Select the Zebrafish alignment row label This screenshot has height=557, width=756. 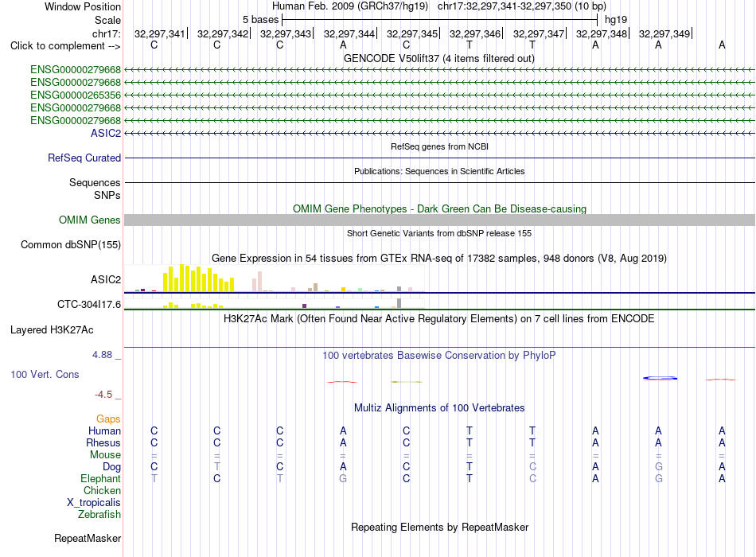(99, 515)
